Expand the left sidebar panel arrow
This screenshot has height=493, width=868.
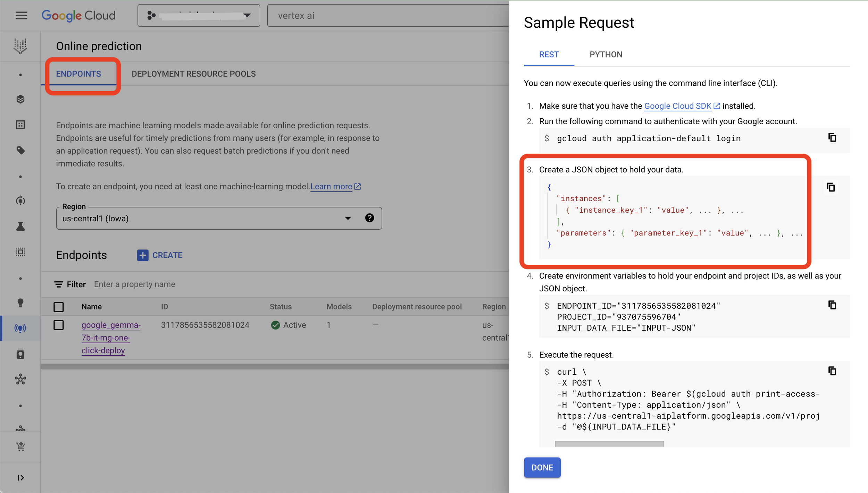[20, 478]
